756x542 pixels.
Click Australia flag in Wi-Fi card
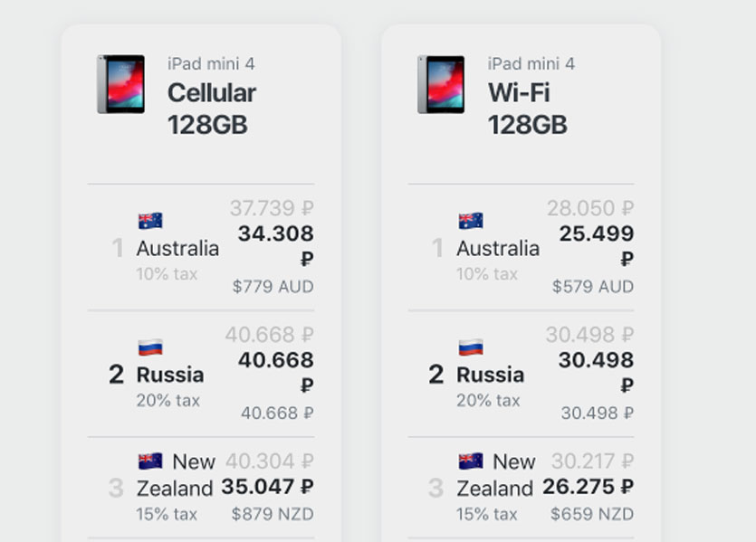(x=471, y=221)
